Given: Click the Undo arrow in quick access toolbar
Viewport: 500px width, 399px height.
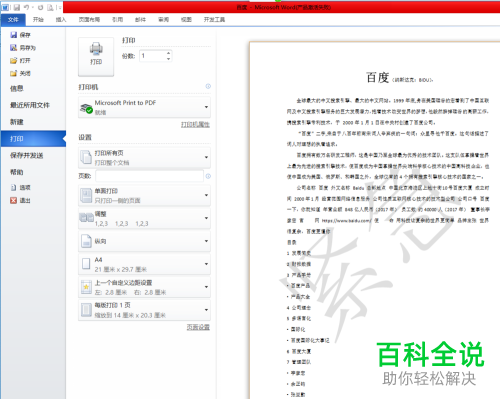Looking at the screenshot, I should point(27,7).
